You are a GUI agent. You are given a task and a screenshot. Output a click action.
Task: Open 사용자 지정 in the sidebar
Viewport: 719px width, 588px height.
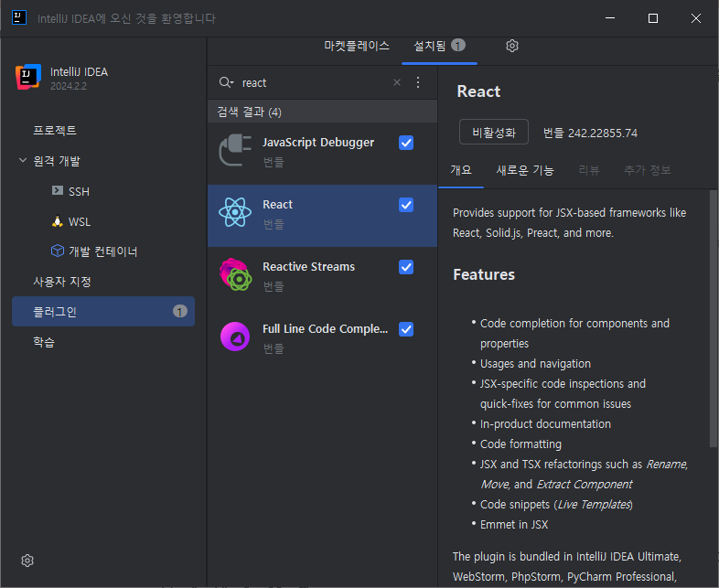(62, 282)
